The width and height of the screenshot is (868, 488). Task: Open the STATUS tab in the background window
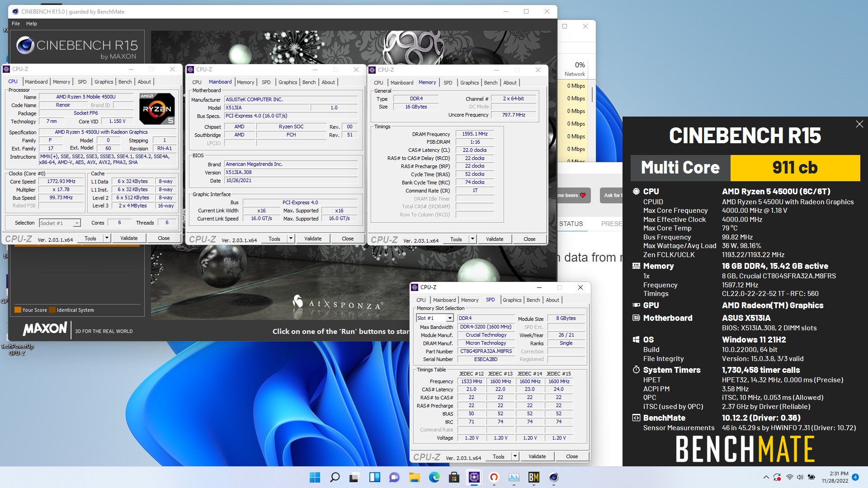571,224
